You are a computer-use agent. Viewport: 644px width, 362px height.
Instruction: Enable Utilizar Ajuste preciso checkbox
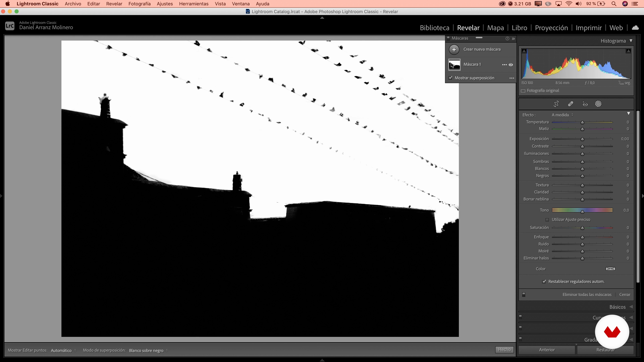tap(547, 220)
